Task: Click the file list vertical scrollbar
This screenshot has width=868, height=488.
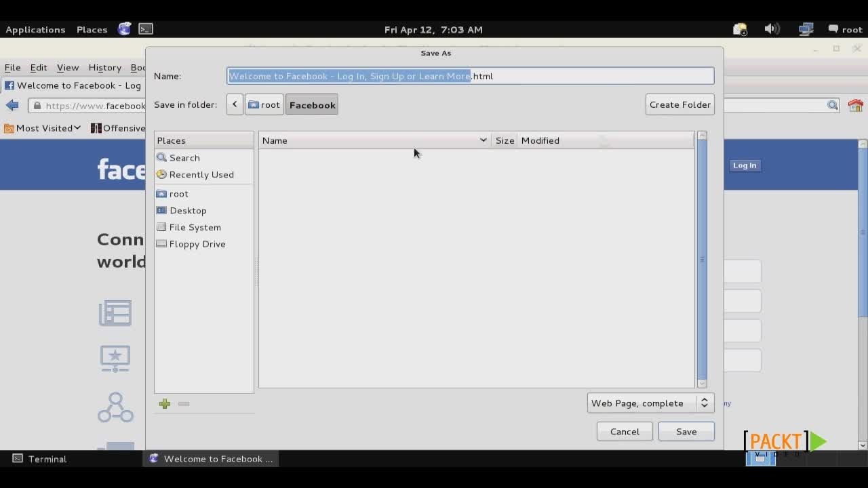Action: pos(702,260)
